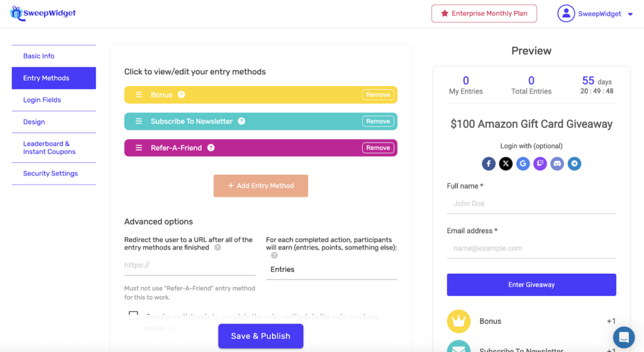The height and width of the screenshot is (352, 644).
Task: Go to Security Settings section
Action: [50, 173]
